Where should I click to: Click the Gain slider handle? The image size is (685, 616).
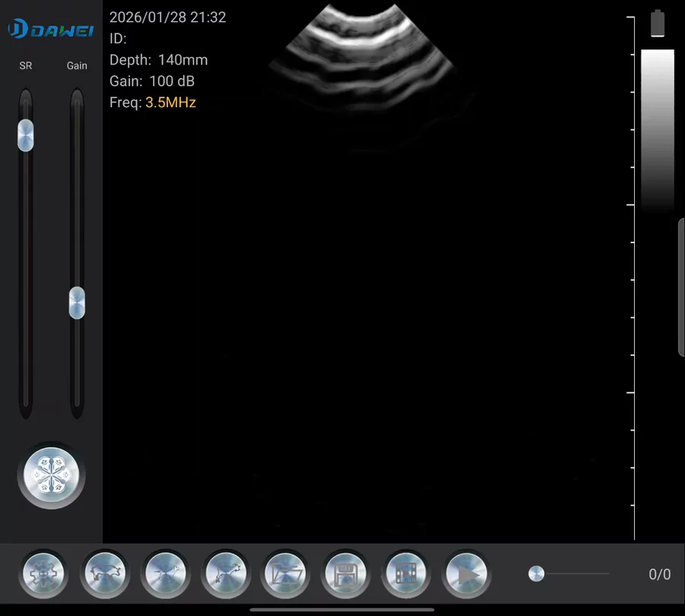(77, 303)
